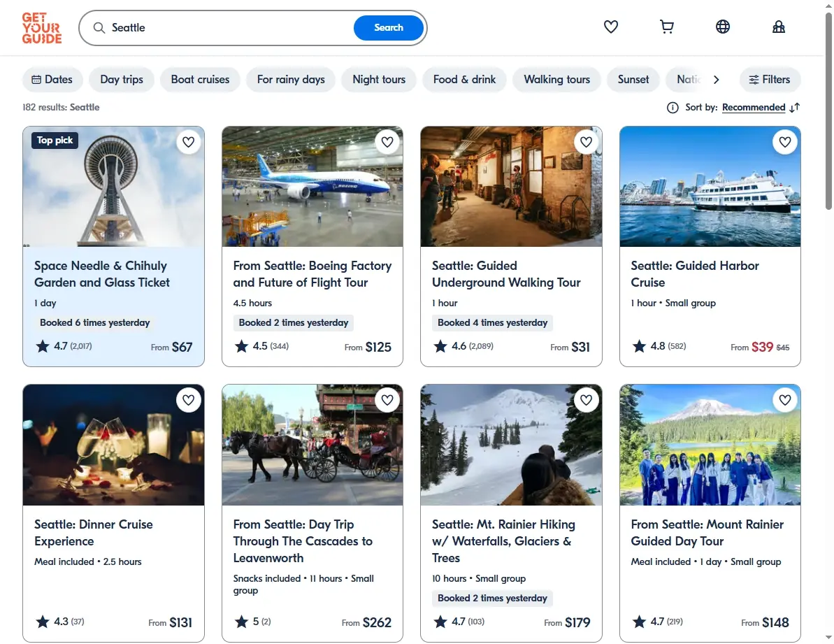Open the language and currency globe
The height and width of the screenshot is (644, 834).
[722, 27]
